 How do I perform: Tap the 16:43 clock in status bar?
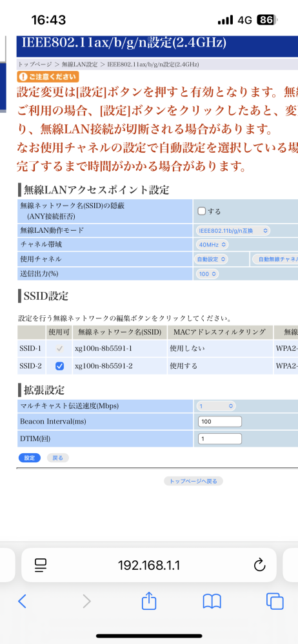tap(48, 20)
